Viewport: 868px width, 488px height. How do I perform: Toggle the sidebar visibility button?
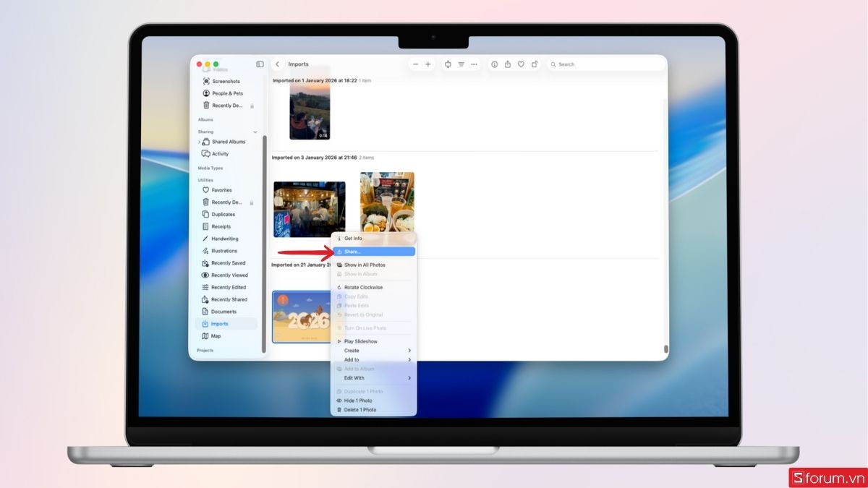[x=260, y=64]
